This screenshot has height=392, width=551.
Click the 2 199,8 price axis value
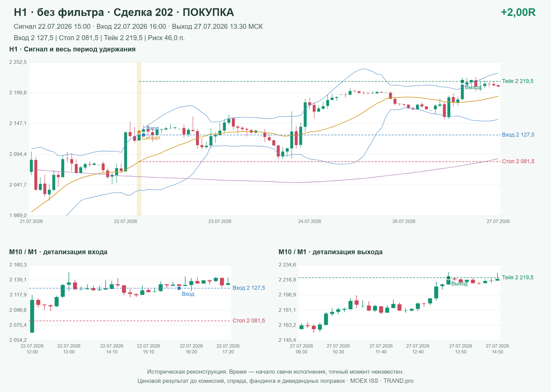[18, 93]
